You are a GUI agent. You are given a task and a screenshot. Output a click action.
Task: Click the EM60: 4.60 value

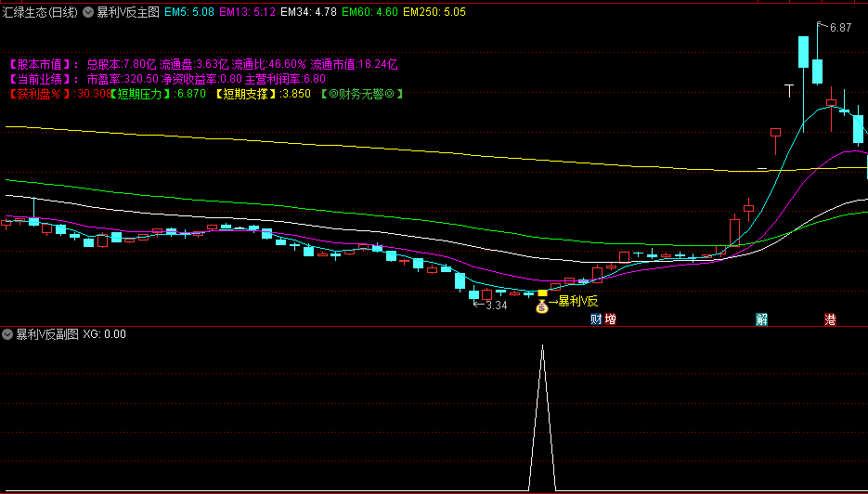369,12
